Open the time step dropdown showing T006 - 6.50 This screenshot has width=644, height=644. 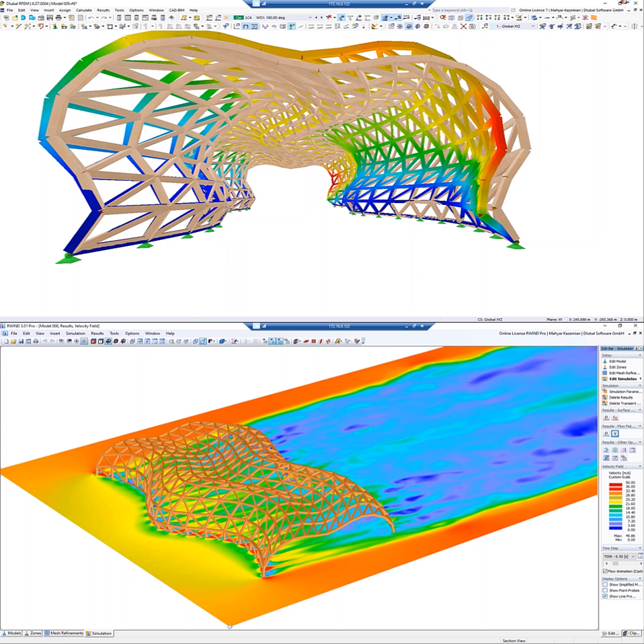tap(633, 555)
